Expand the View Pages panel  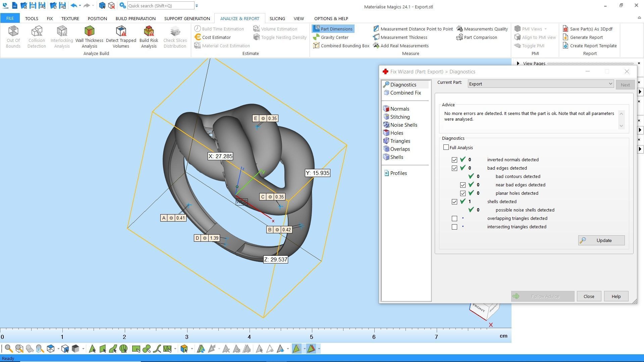(518, 63)
